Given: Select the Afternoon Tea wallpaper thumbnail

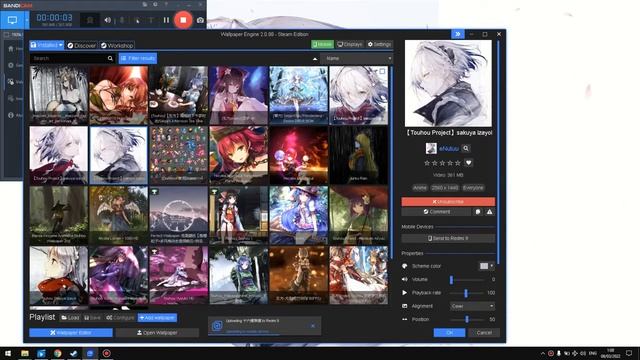Looking at the screenshot, I should (x=178, y=95).
